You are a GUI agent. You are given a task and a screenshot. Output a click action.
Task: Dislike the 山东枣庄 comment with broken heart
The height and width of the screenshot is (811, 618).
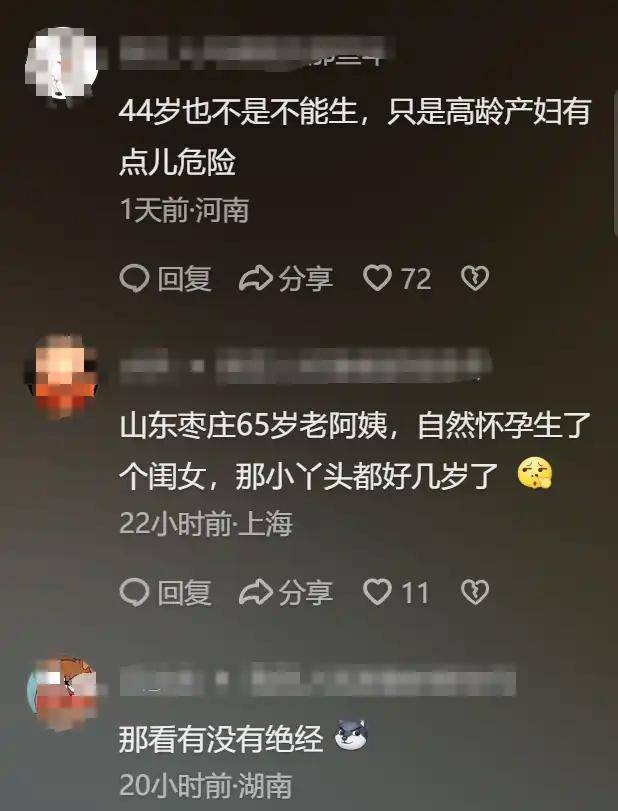click(x=475, y=592)
